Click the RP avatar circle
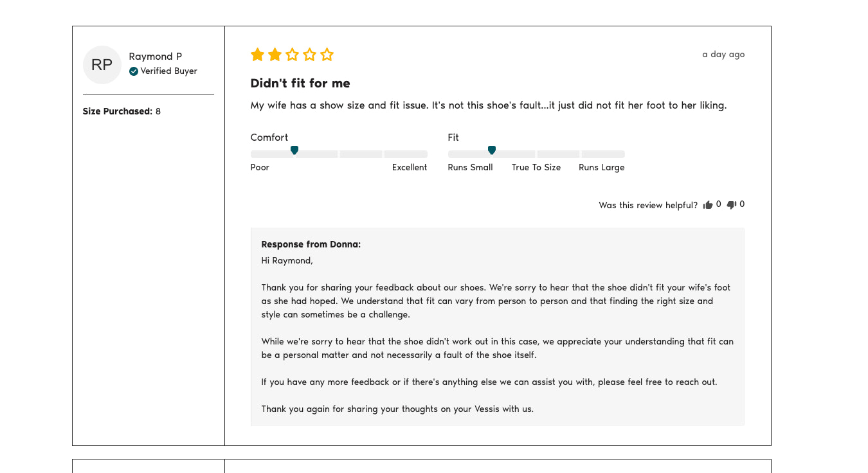 pos(102,65)
